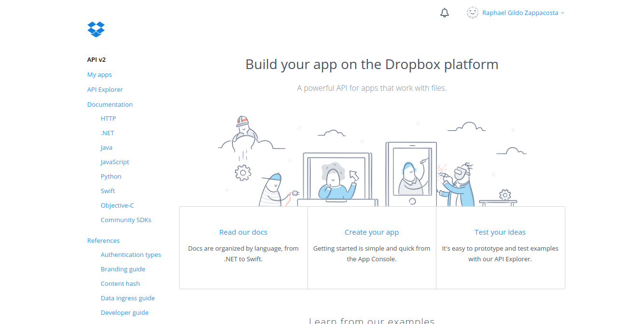Image resolution: width=644 pixels, height=324 pixels.
Task: Navigate to Python documentation
Action: [111, 177]
